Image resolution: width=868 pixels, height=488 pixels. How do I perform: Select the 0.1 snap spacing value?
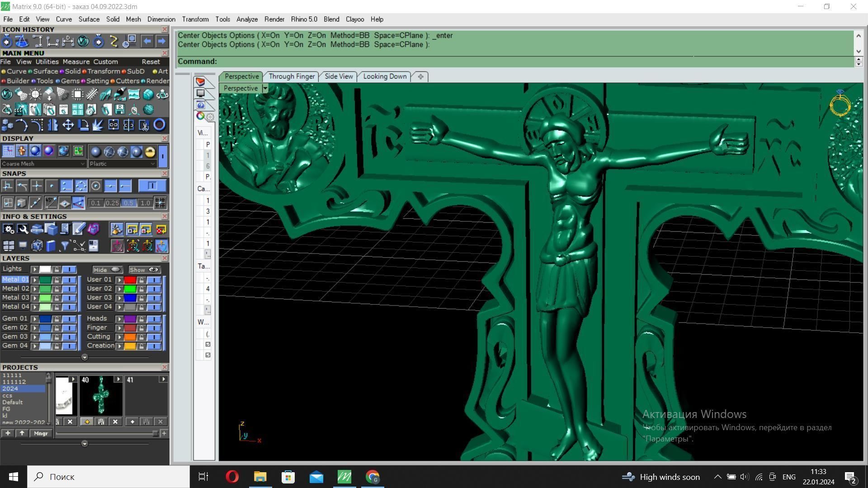pyautogui.click(x=95, y=203)
